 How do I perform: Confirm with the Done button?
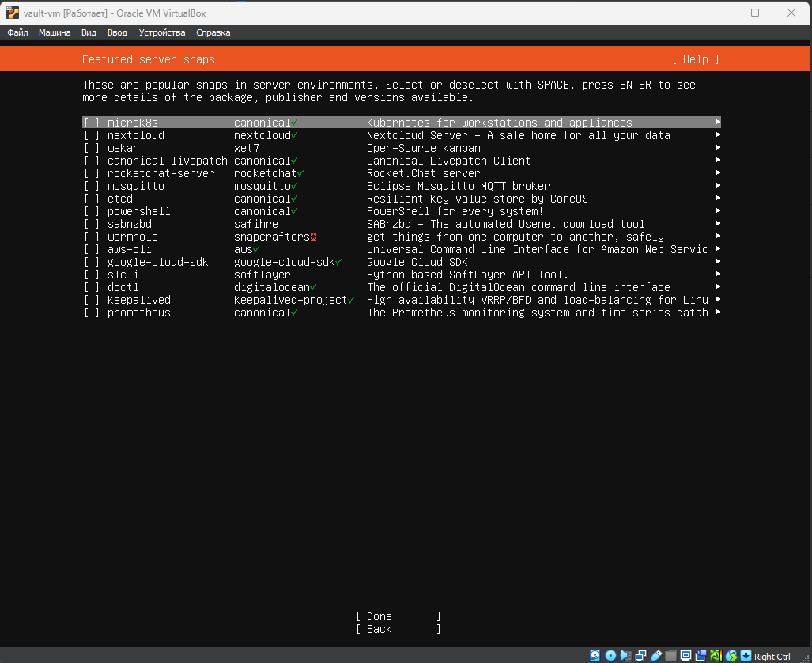398,616
